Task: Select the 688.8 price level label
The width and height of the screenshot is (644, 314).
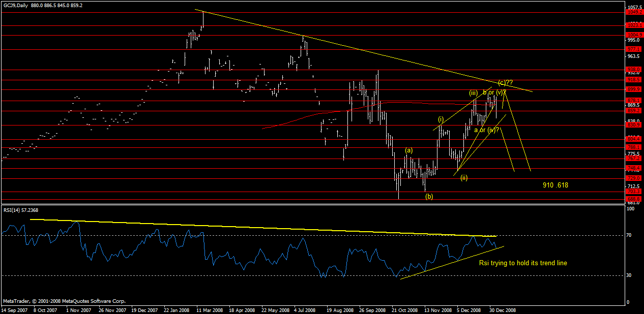Action: point(633,199)
